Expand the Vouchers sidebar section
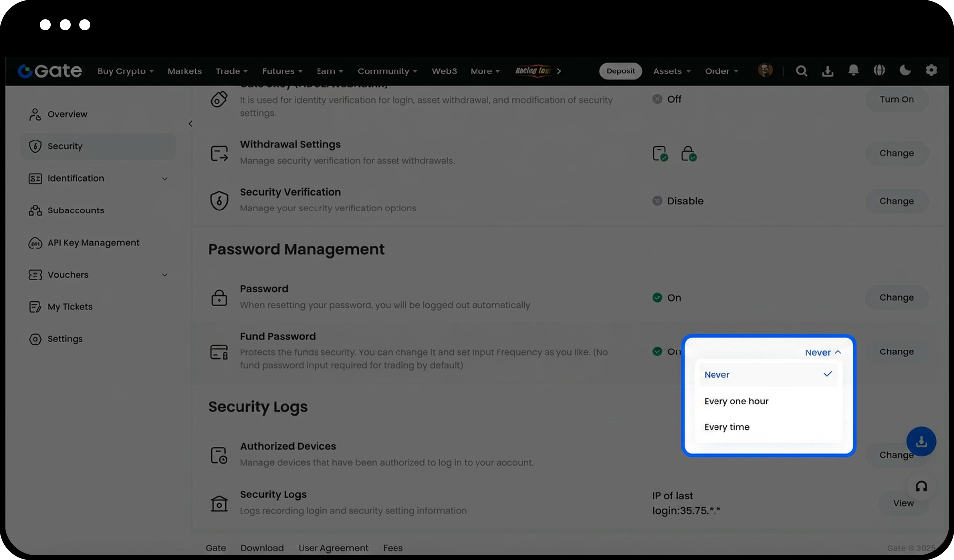The height and width of the screenshot is (560, 954). coord(165,275)
